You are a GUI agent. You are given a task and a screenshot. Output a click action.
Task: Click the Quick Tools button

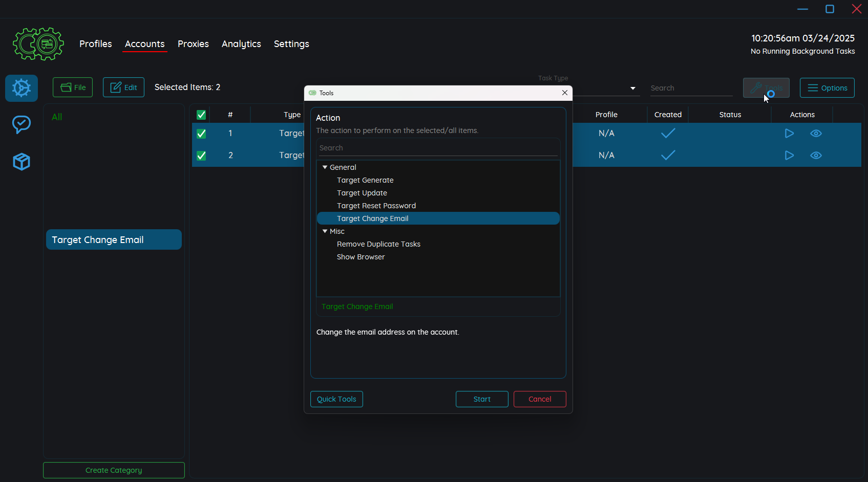(x=336, y=399)
